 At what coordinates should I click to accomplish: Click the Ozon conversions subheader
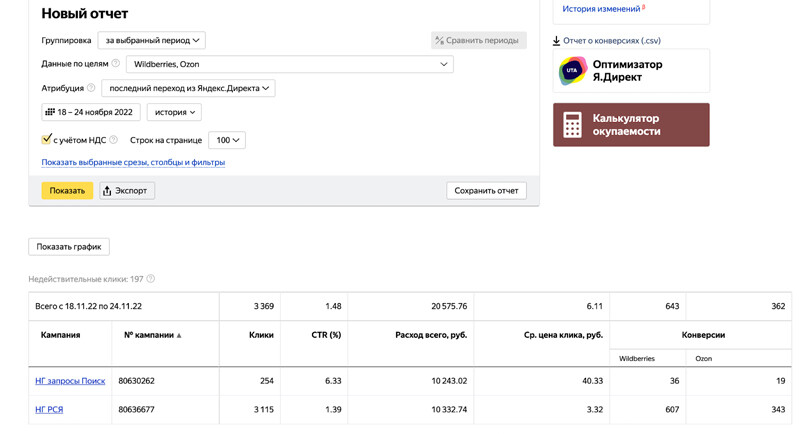pos(704,359)
